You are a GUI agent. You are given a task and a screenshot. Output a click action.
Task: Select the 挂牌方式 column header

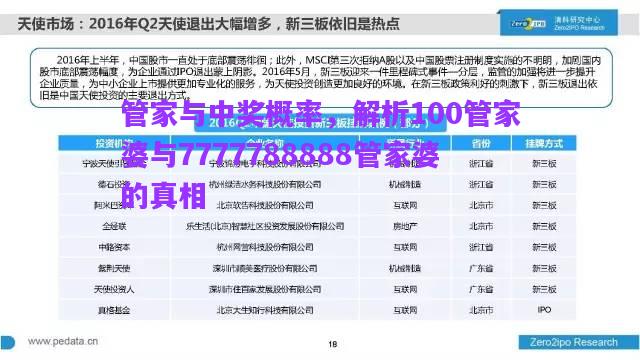click(x=544, y=144)
